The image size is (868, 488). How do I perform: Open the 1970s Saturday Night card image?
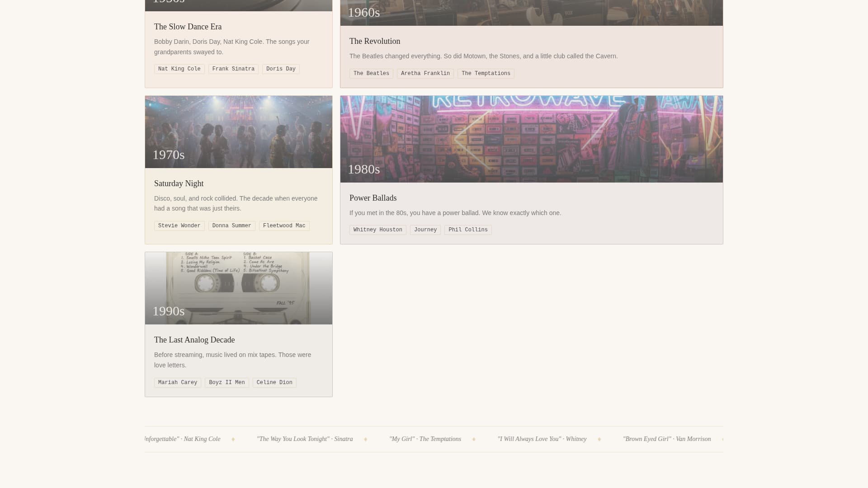238,131
